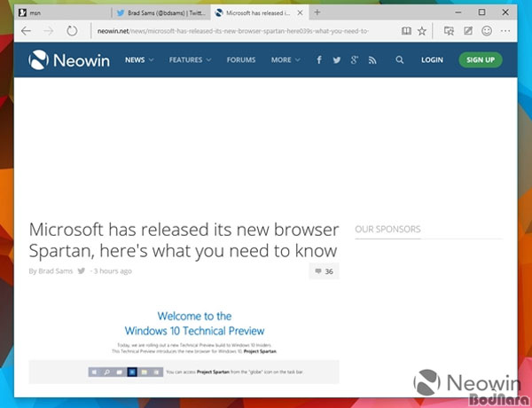Start a Web Note with pencil icon
The height and width of the screenshot is (408, 532).
[468, 31]
